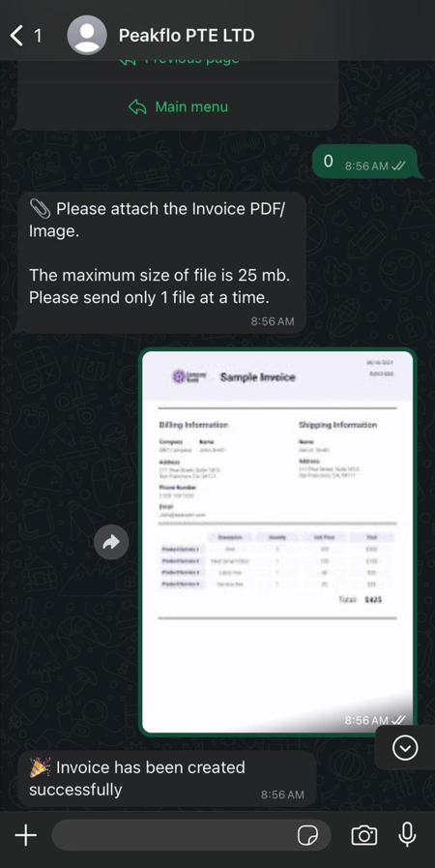Open the plus attachment menu
Screen dimensions: 435x868
pos(25,835)
